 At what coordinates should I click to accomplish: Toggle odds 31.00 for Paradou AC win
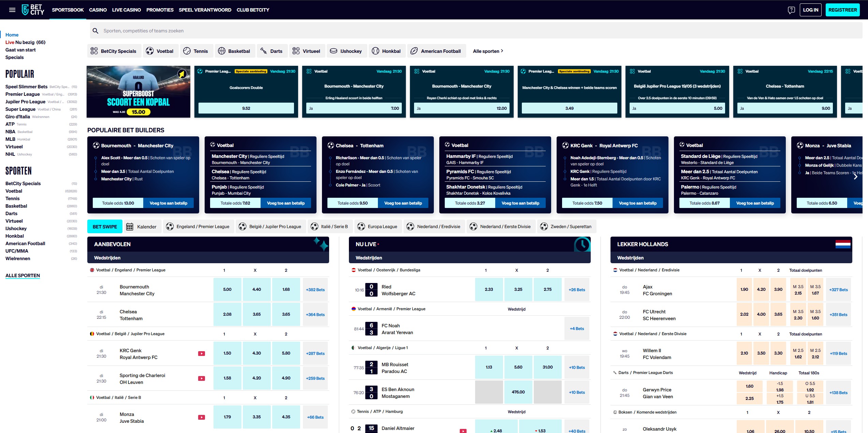pyautogui.click(x=548, y=367)
